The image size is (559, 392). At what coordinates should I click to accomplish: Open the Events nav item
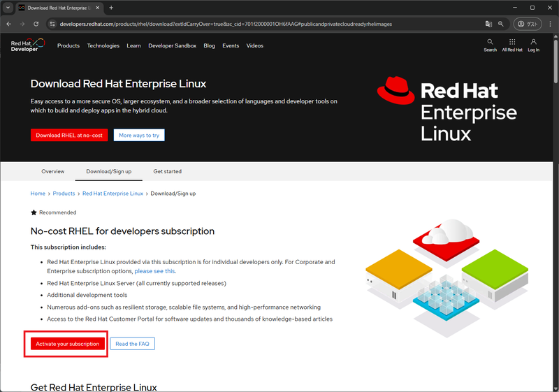coord(231,45)
